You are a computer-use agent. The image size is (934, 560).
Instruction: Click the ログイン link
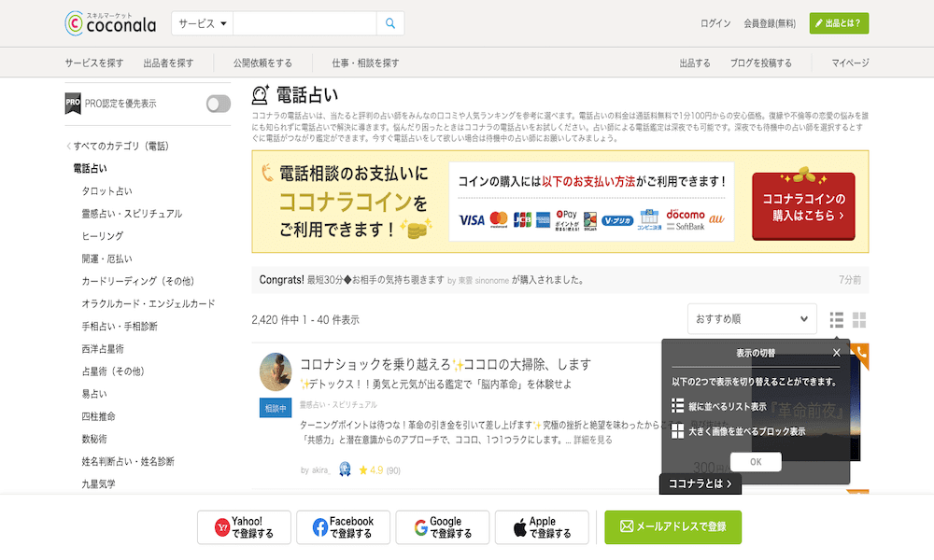[715, 23]
